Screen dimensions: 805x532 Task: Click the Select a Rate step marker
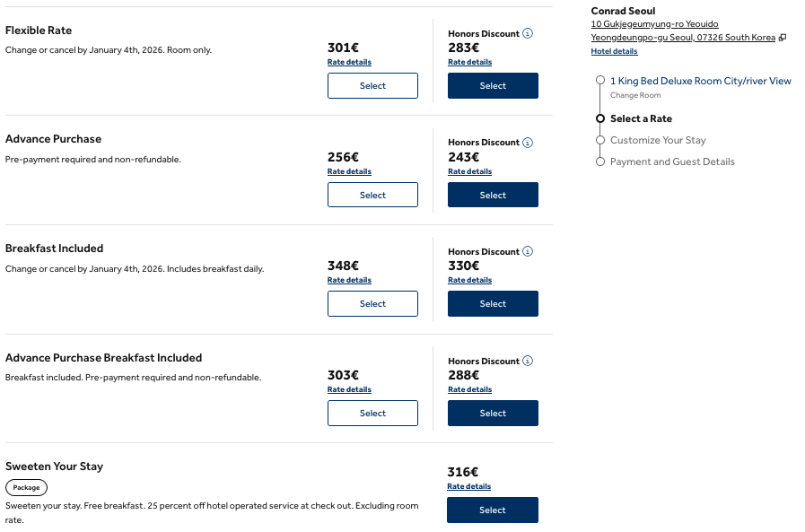600,118
